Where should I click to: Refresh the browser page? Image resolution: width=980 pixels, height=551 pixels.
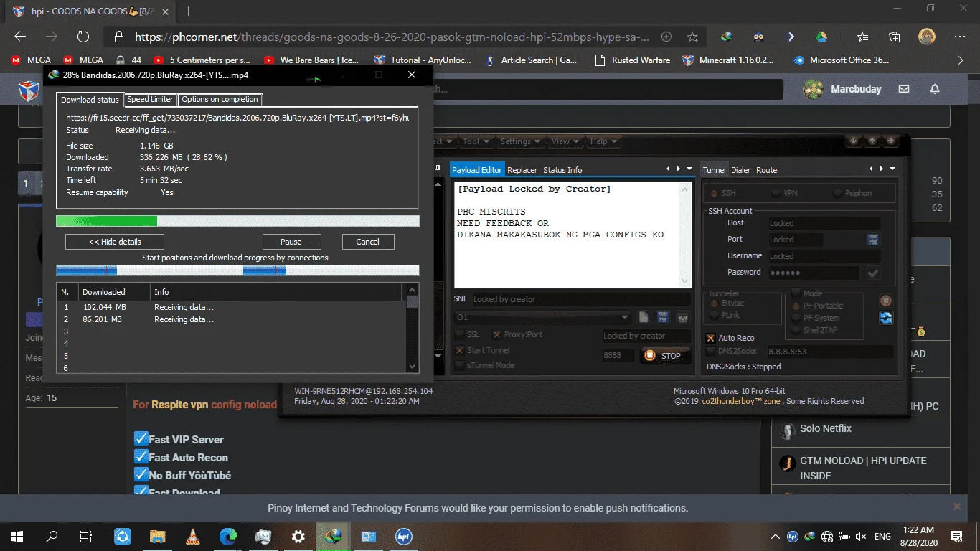pyautogui.click(x=83, y=37)
